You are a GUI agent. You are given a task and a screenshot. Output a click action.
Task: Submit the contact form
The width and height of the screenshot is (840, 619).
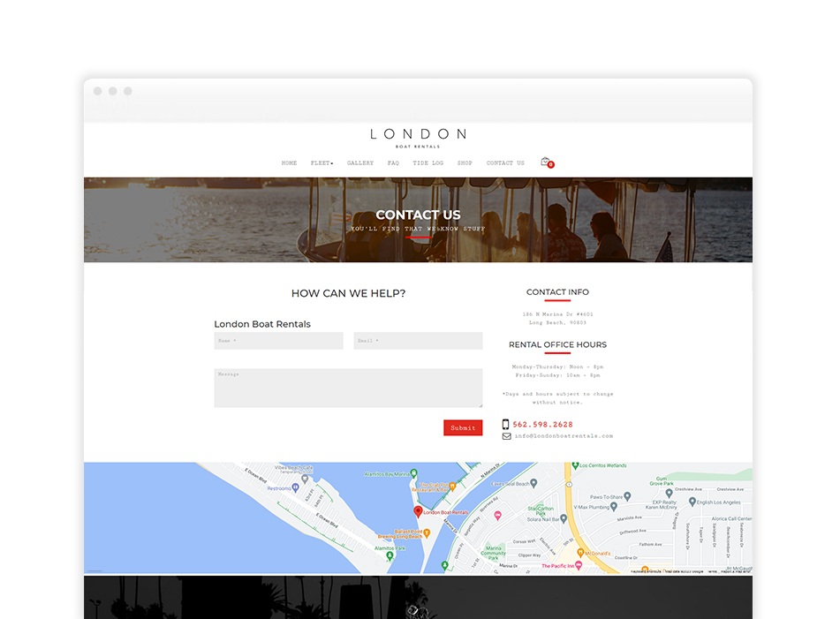[x=463, y=428]
